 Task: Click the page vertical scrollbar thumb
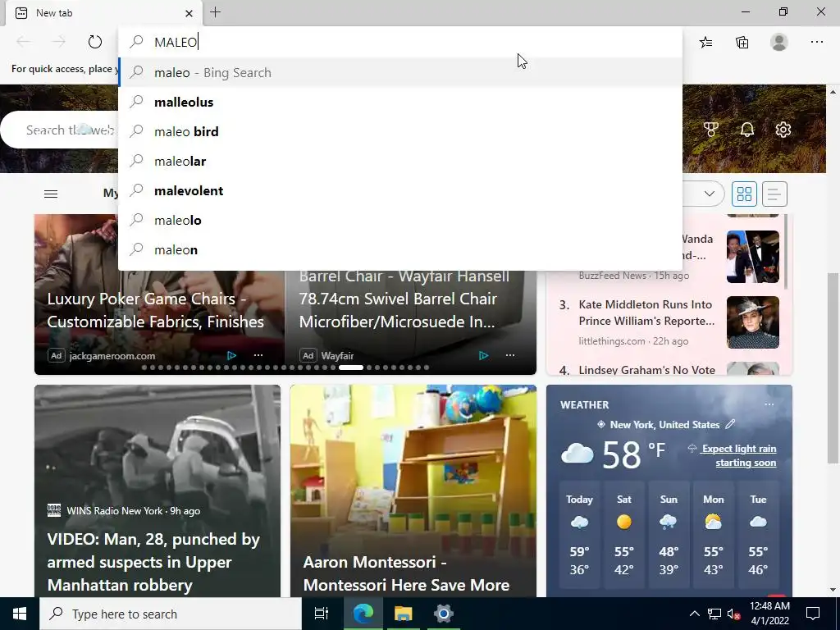pos(833,370)
